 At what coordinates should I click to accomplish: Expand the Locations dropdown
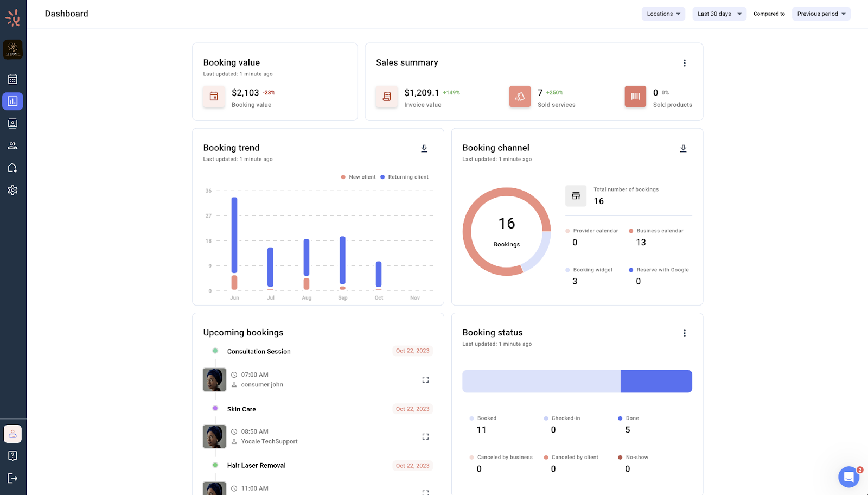click(663, 14)
